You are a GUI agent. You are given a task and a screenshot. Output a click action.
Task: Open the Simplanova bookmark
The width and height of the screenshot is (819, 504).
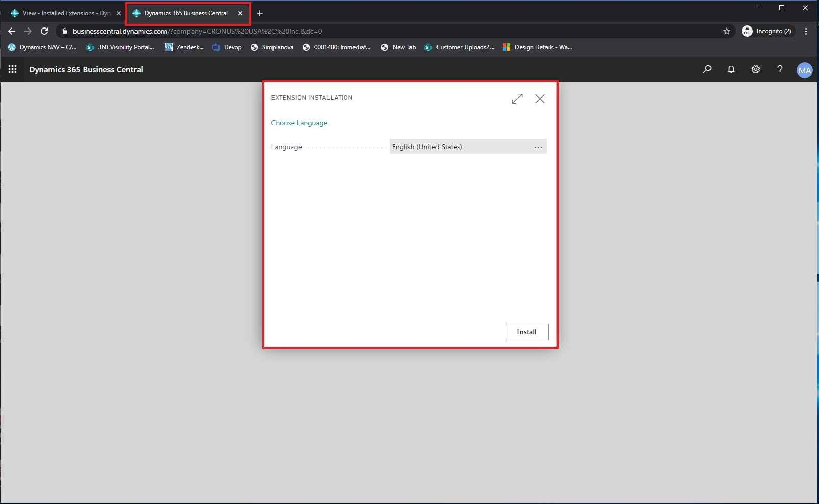point(272,47)
